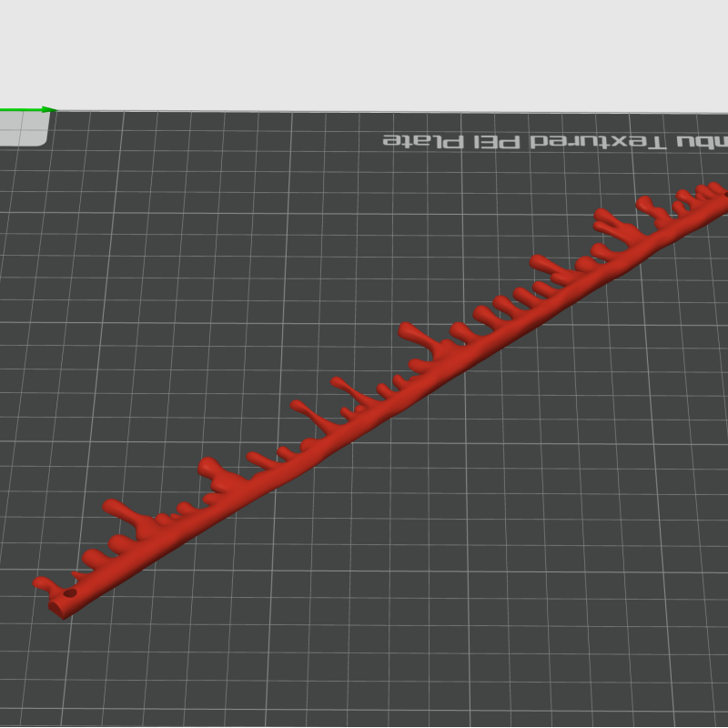Click the drip blob nearest the model's hole
728x728 pixels.
(42, 583)
